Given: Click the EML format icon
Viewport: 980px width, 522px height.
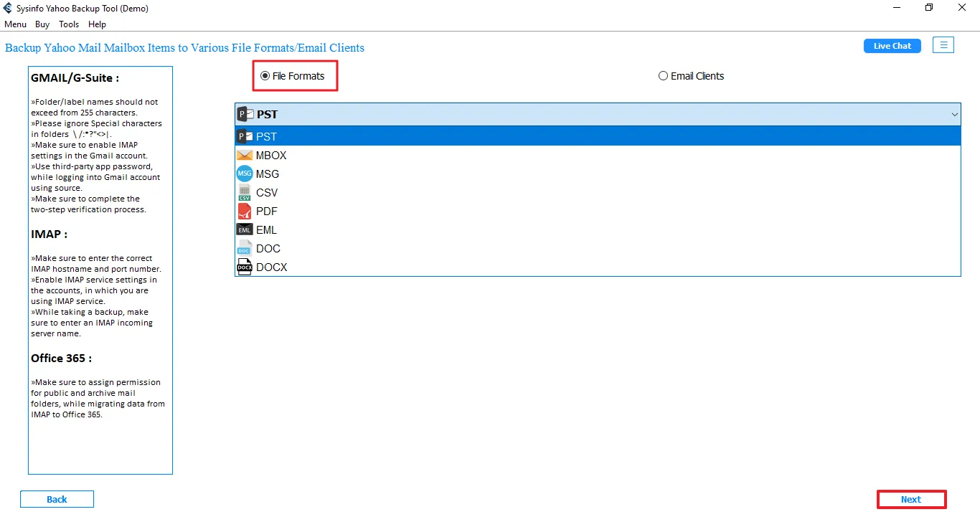Looking at the screenshot, I should 243,229.
